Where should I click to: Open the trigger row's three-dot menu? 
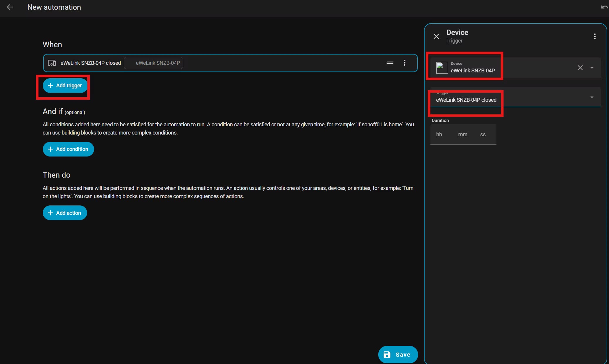(404, 63)
